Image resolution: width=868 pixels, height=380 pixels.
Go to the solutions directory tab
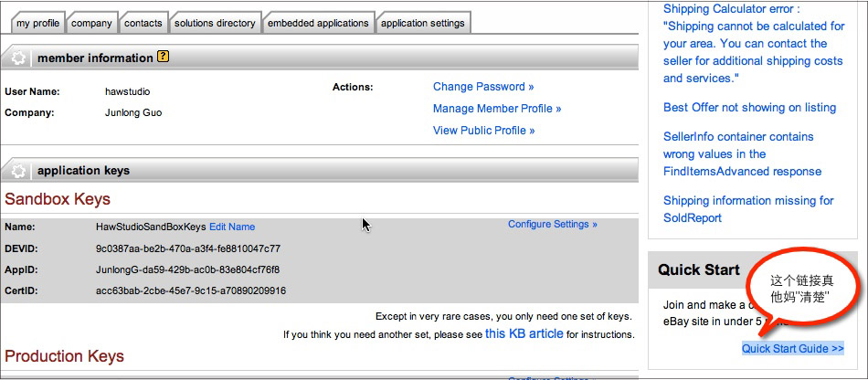click(215, 23)
